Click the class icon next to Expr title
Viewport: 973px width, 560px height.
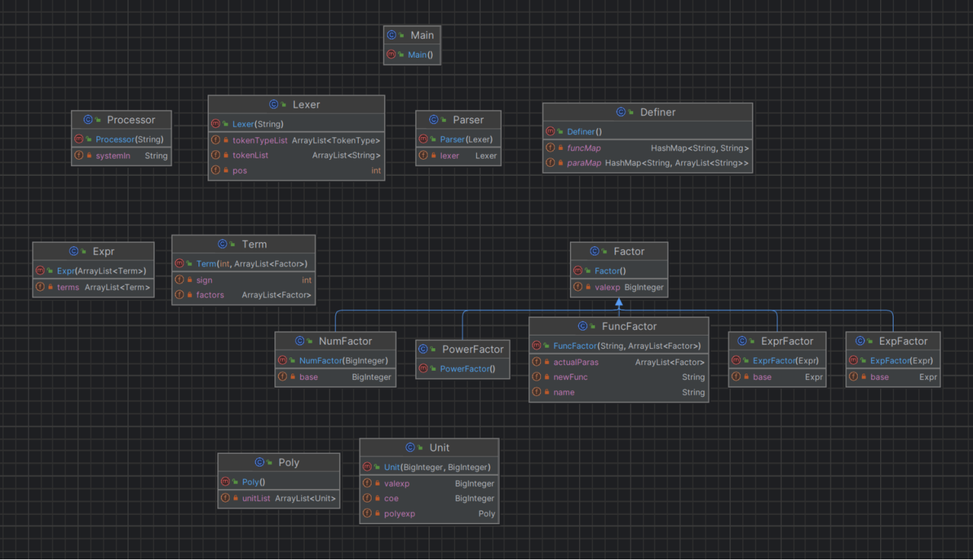[74, 252]
